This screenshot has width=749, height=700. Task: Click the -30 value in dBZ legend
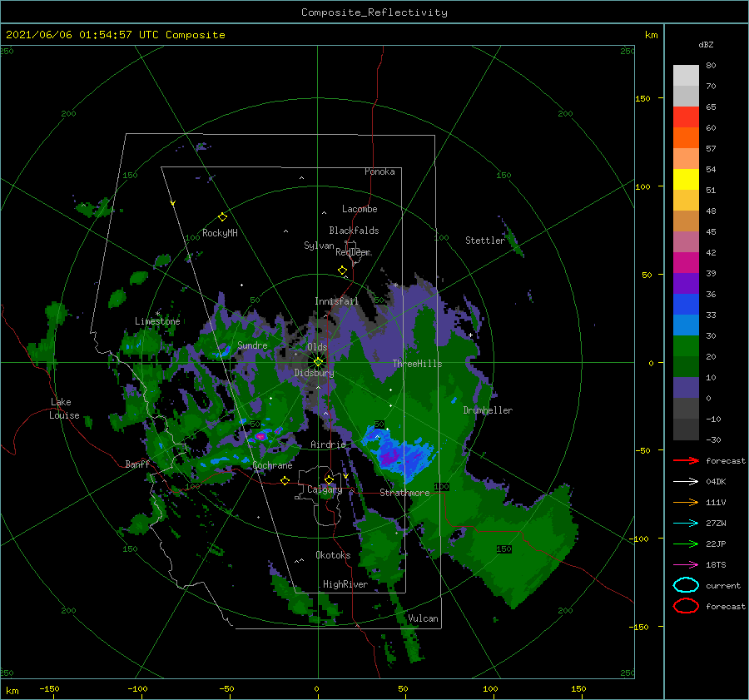tap(714, 439)
